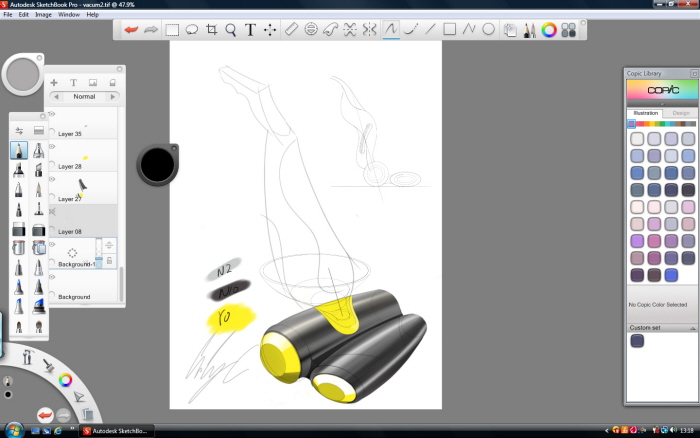700x438 pixels.
Task: Click Autodesk SketchBook taskbar button
Action: [x=117, y=431]
